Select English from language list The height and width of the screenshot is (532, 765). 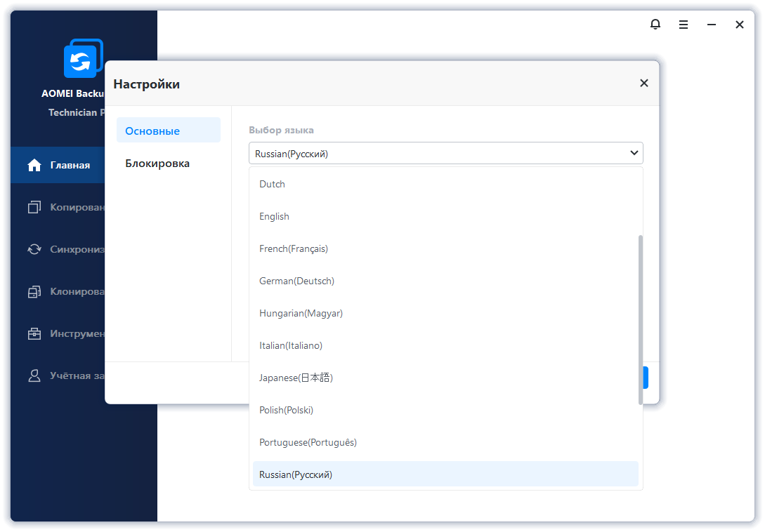(x=274, y=217)
